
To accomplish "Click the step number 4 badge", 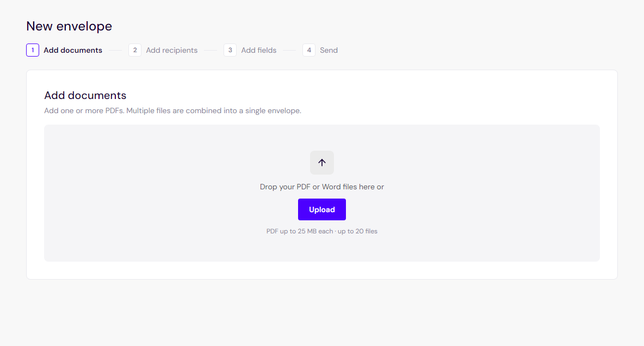I will [309, 50].
